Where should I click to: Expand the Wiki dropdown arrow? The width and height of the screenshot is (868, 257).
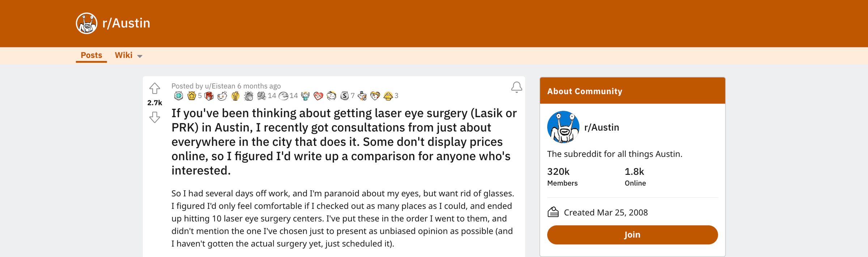(x=140, y=56)
